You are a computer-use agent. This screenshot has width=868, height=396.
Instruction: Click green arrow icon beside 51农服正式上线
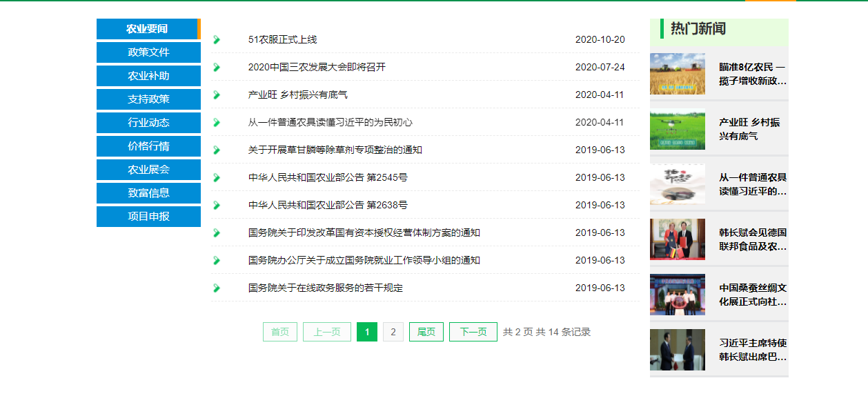click(217, 40)
